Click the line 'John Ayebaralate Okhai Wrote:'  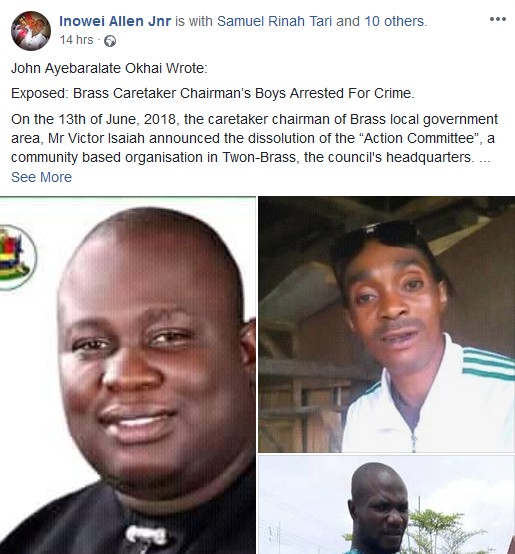click(109, 68)
